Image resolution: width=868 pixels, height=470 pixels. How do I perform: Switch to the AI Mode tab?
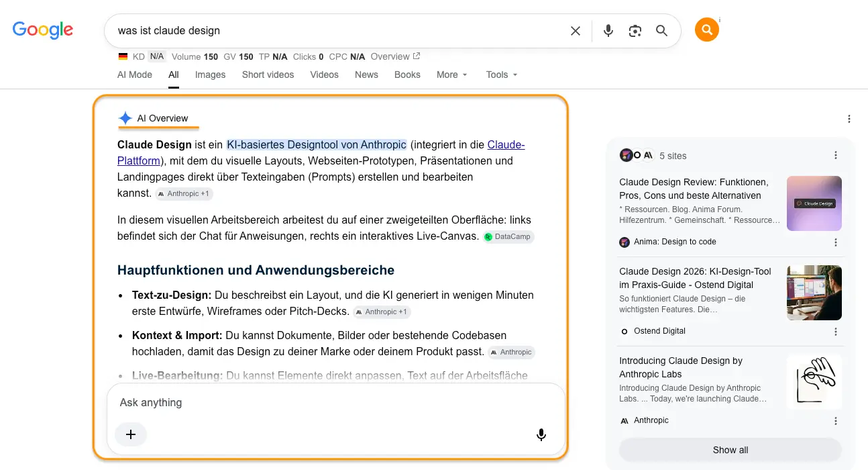tap(135, 75)
